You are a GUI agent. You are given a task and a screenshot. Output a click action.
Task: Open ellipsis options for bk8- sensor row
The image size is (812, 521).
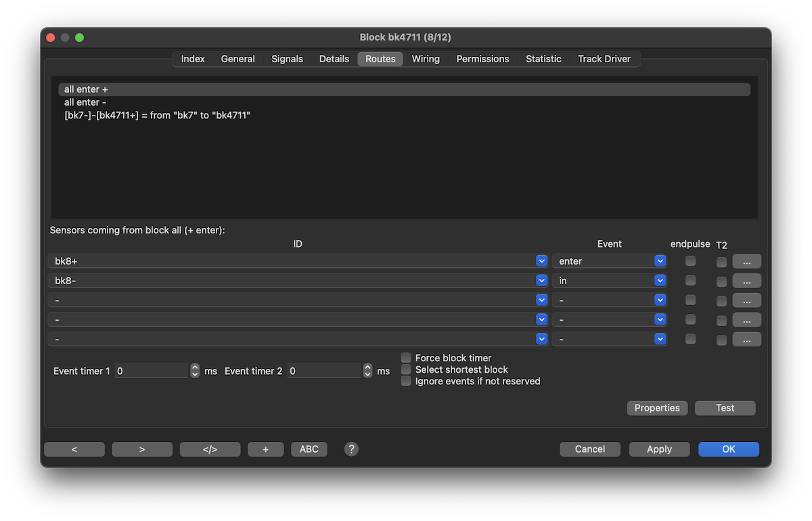(x=746, y=281)
